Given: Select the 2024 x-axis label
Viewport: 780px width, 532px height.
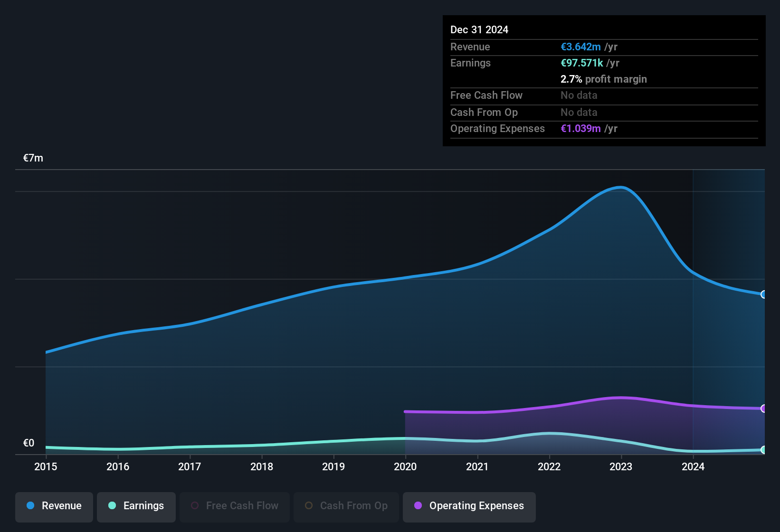Looking at the screenshot, I should click(693, 467).
